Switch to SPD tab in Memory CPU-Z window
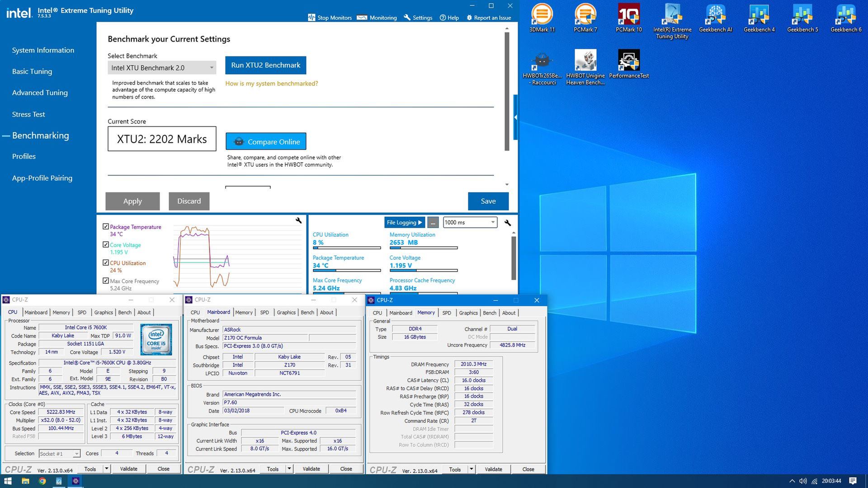Image resolution: width=868 pixels, height=488 pixels. pos(447,313)
